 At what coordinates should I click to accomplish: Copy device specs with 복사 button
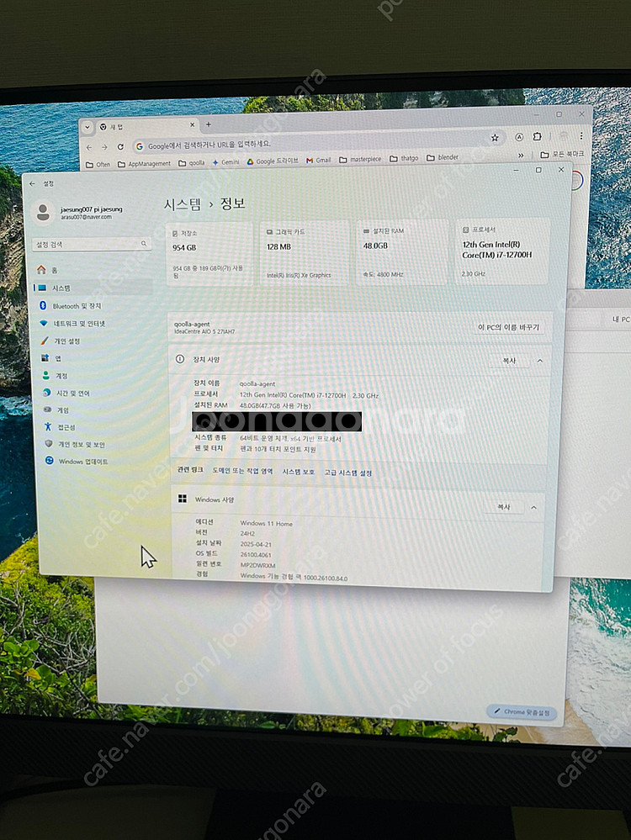pyautogui.click(x=509, y=361)
